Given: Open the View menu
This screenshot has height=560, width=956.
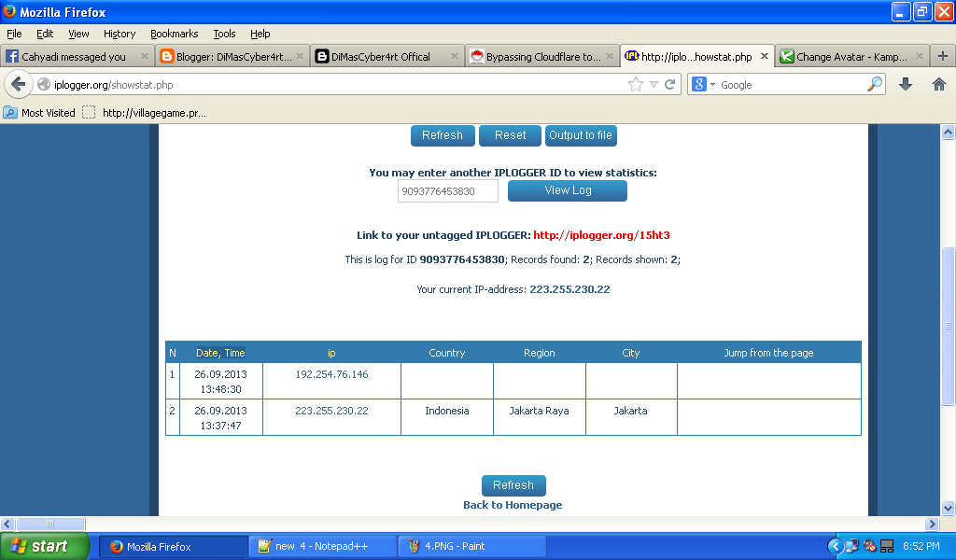Looking at the screenshot, I should [78, 34].
